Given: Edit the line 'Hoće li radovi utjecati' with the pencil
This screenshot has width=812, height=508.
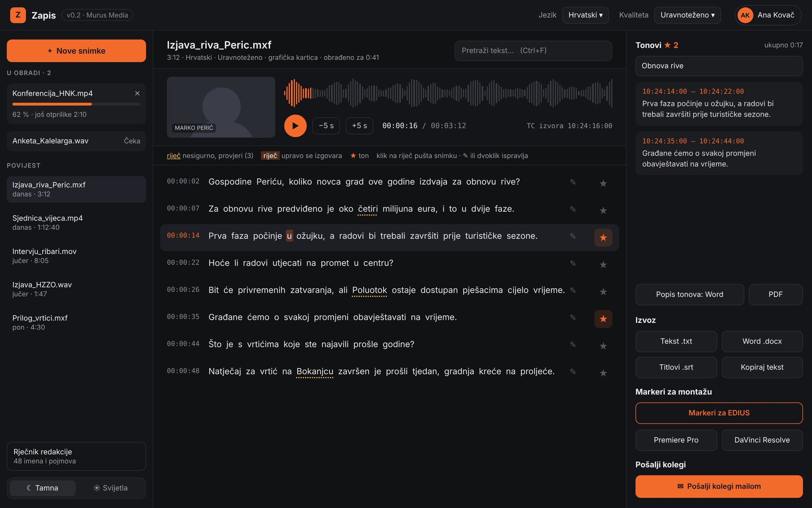Looking at the screenshot, I should [573, 263].
